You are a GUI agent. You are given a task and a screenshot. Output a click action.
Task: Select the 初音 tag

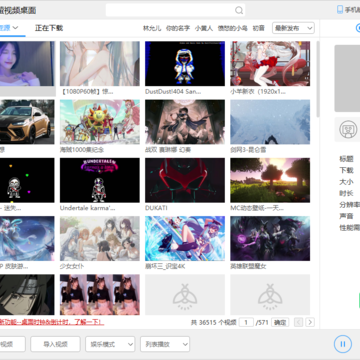click(x=258, y=28)
